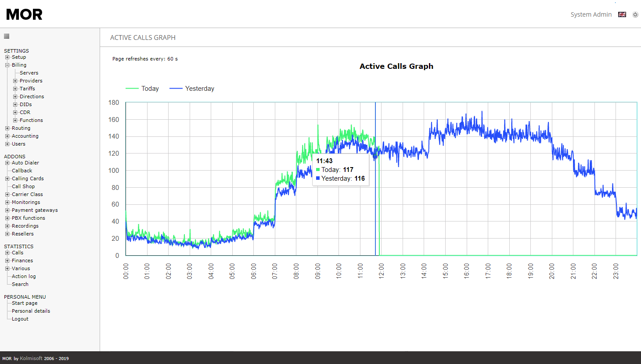Image resolution: width=641 pixels, height=364 pixels.
Task: Click the Logout link
Action: tap(20, 319)
